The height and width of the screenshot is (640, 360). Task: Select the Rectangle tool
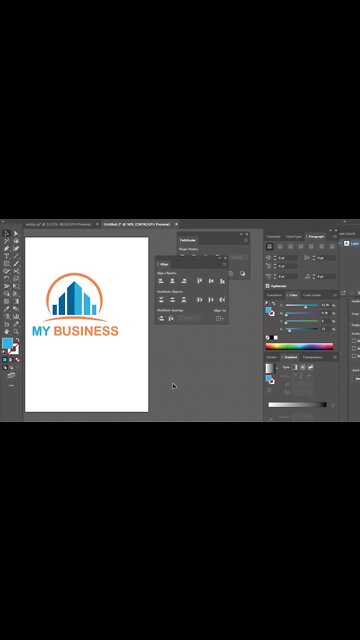click(7, 263)
